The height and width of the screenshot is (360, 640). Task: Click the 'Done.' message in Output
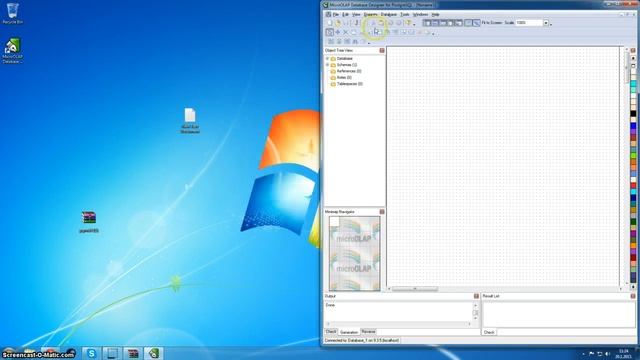330,305
